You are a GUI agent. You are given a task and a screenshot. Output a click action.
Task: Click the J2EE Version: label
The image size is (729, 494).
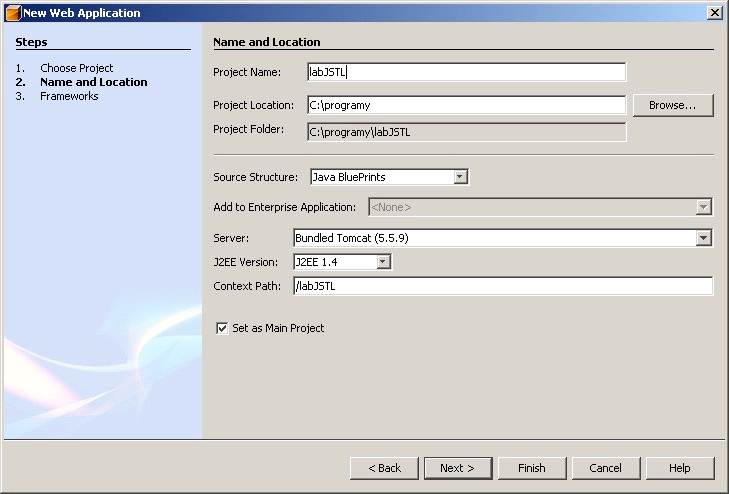coord(245,262)
